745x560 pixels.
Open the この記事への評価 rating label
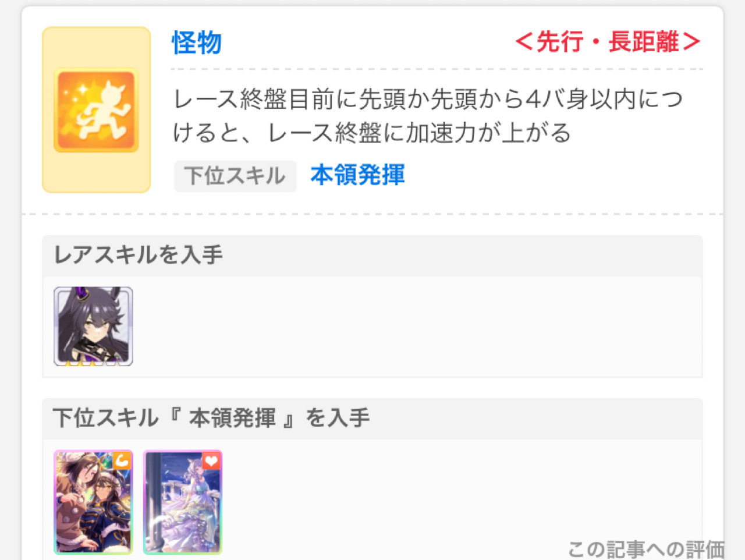646,549
